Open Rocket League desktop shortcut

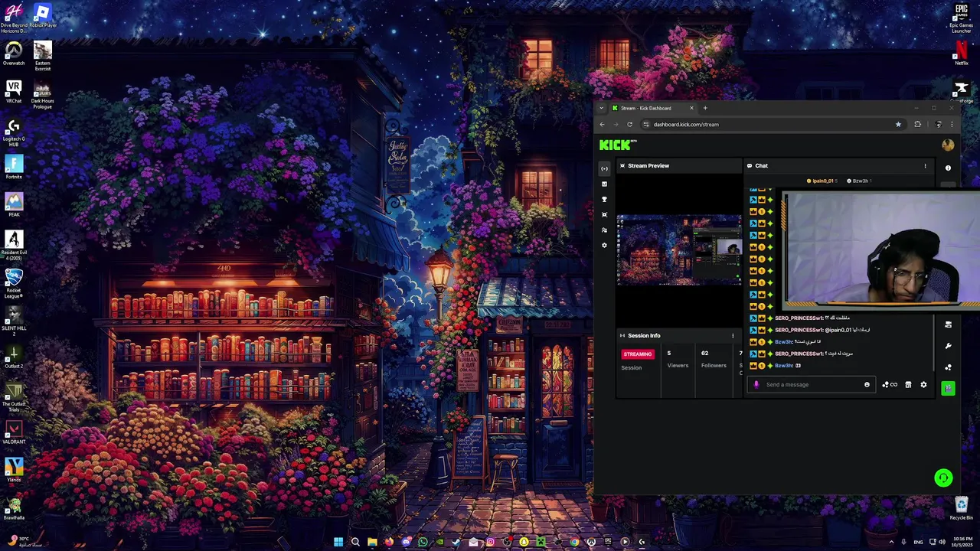pyautogui.click(x=14, y=283)
